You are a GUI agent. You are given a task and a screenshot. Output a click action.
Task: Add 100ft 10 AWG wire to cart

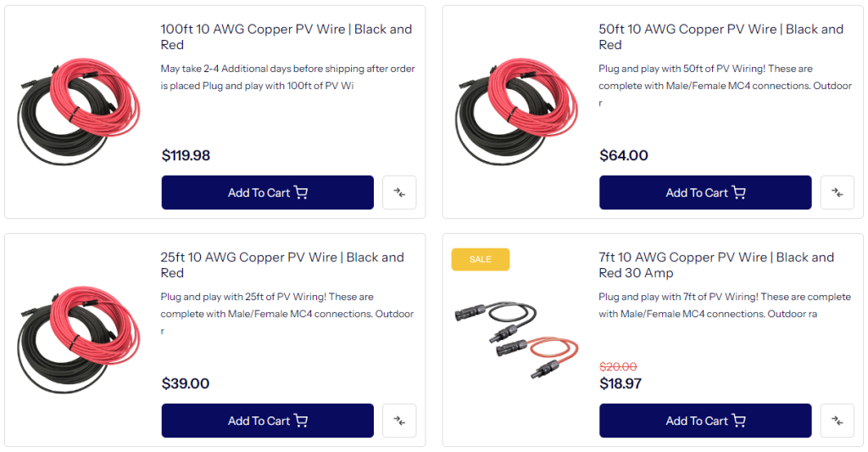tap(267, 193)
